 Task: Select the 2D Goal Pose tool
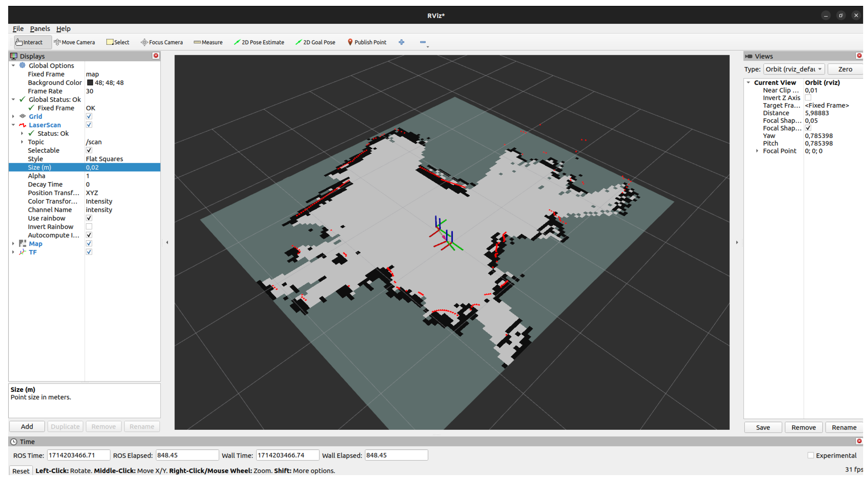[x=315, y=42]
